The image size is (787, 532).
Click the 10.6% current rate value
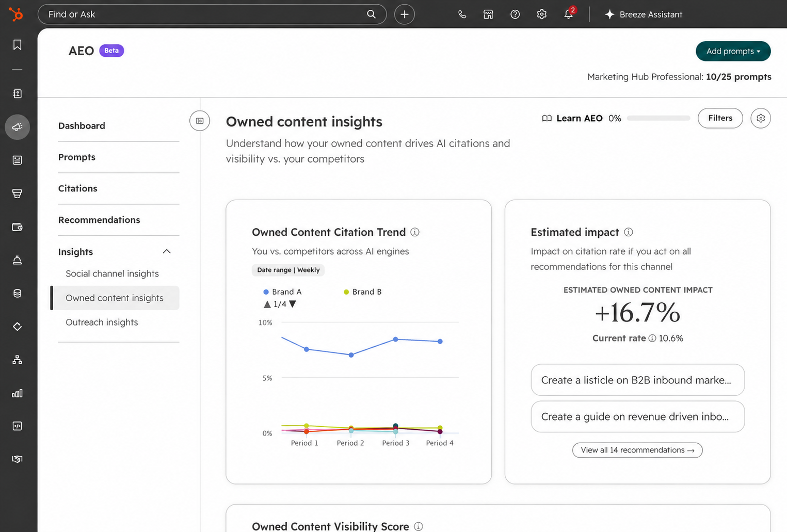[x=671, y=338]
